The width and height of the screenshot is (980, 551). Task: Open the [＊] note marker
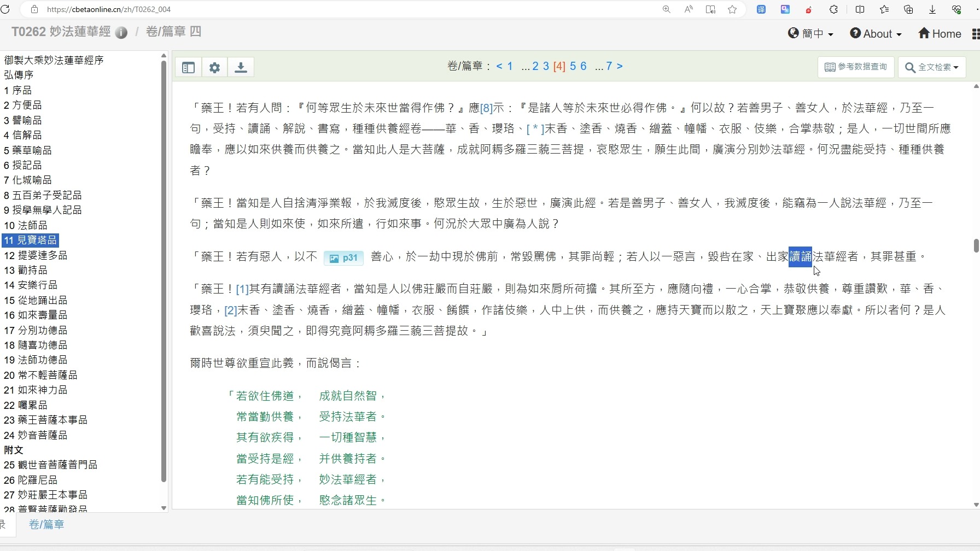[x=535, y=129]
